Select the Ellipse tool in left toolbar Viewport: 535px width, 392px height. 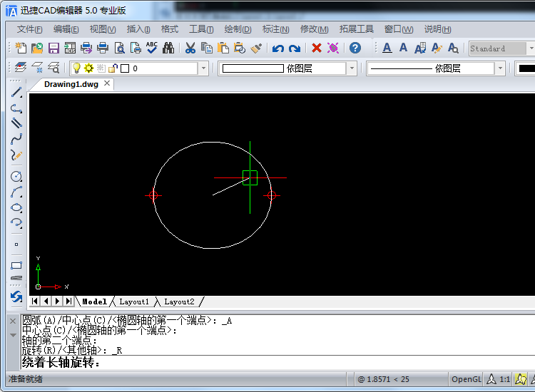tap(16, 207)
